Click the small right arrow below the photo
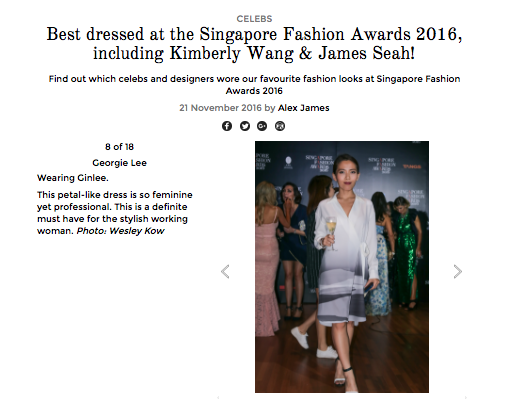The height and width of the screenshot is (408, 508). [x=466, y=398]
